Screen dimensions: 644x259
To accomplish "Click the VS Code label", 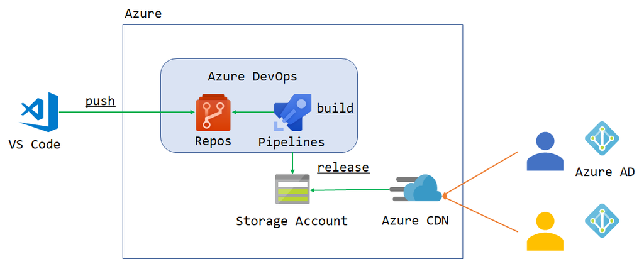I will pyautogui.click(x=35, y=145).
